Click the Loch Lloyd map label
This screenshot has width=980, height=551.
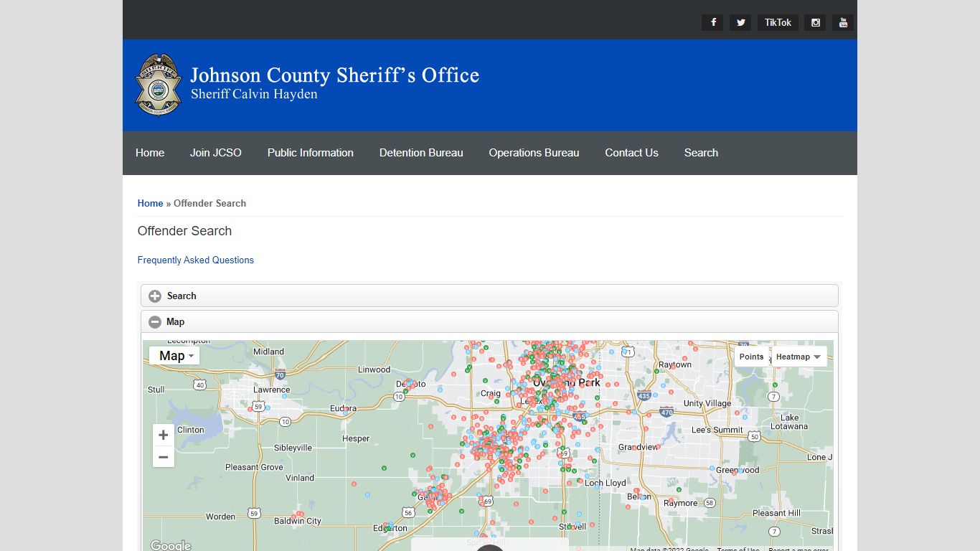point(606,483)
